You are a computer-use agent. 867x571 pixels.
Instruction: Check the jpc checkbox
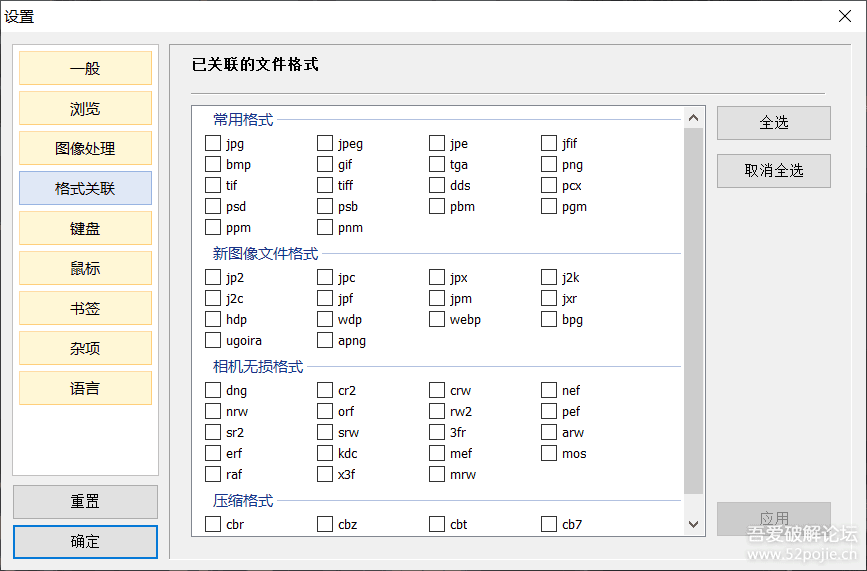(325, 277)
